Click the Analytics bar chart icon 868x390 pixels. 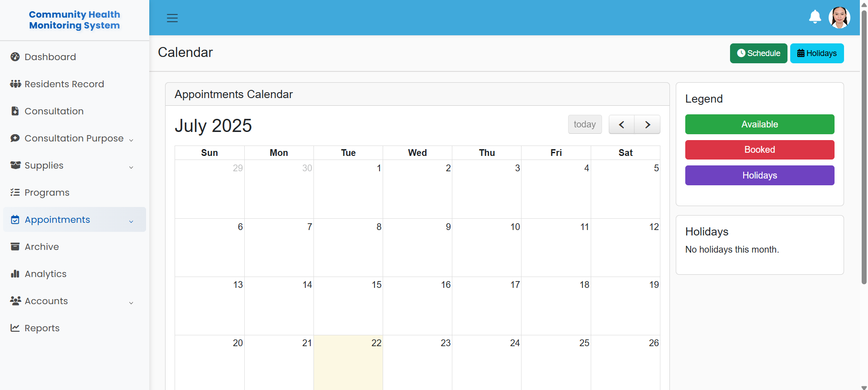(x=15, y=274)
